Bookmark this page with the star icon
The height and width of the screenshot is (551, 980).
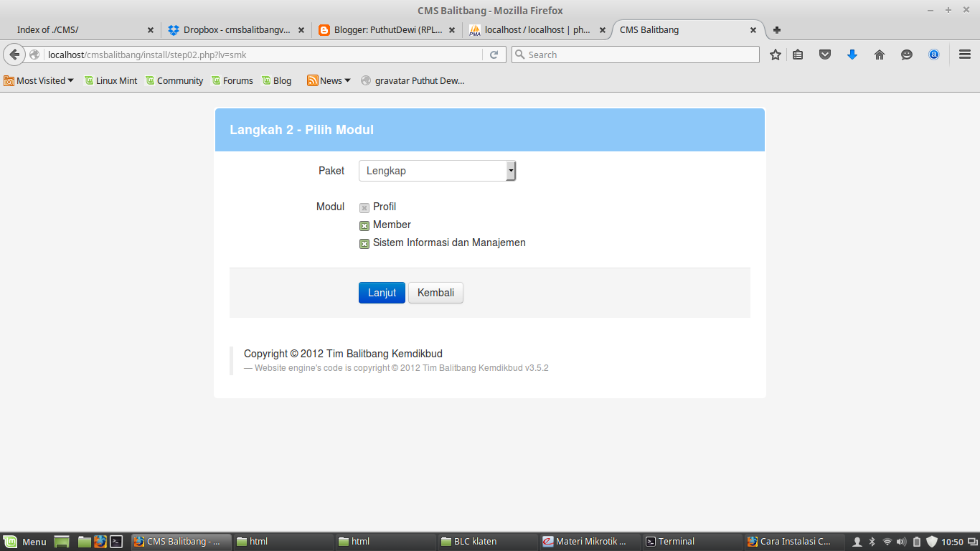pos(775,54)
